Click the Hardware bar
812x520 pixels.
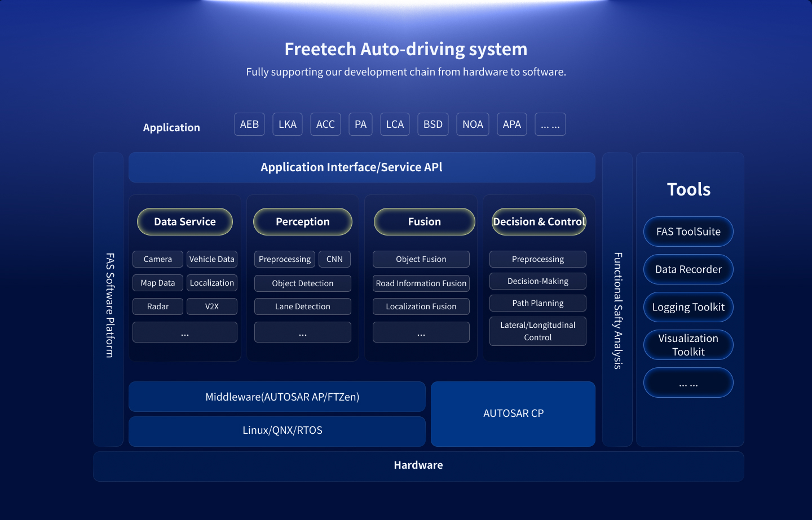[x=418, y=466]
